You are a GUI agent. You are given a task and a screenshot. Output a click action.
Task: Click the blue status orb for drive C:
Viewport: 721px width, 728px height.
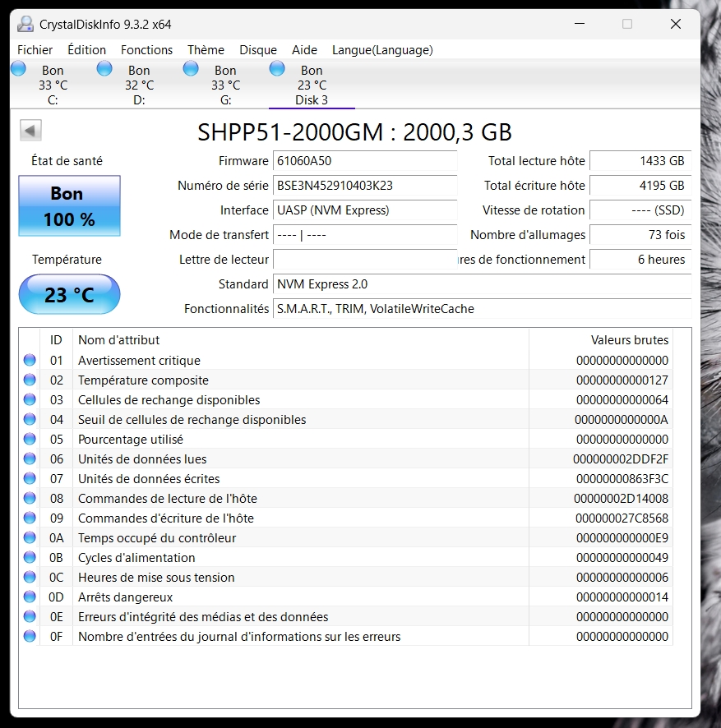[x=19, y=69]
